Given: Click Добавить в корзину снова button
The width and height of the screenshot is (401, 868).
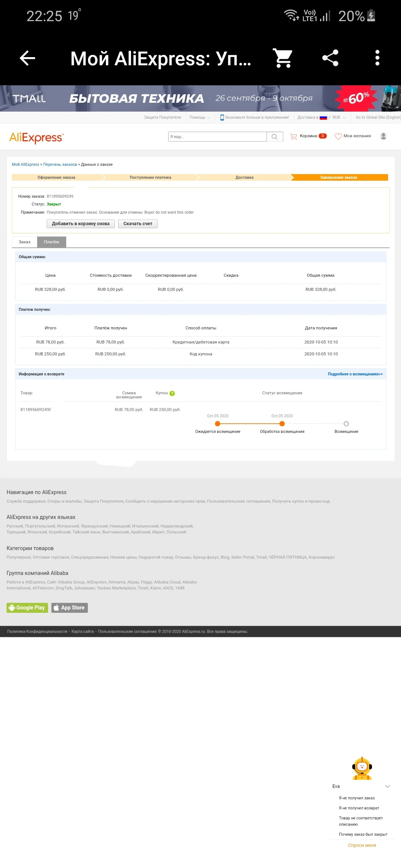Looking at the screenshot, I should 81,224.
